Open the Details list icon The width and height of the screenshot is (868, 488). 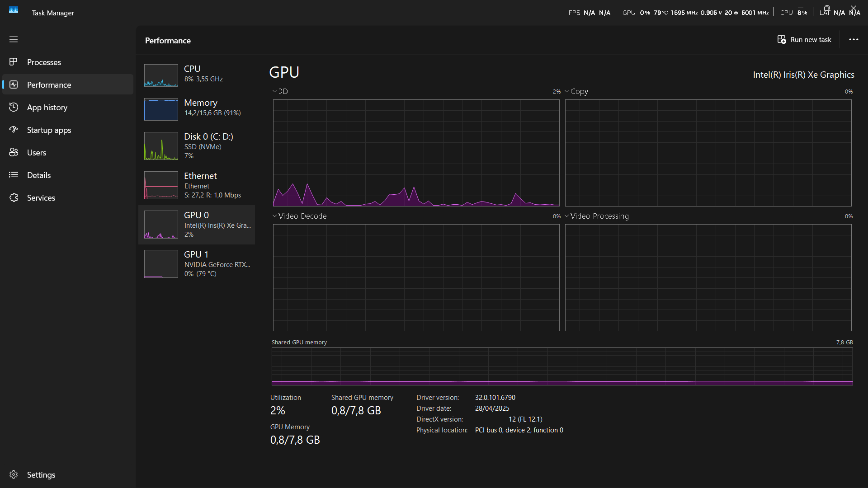click(14, 175)
